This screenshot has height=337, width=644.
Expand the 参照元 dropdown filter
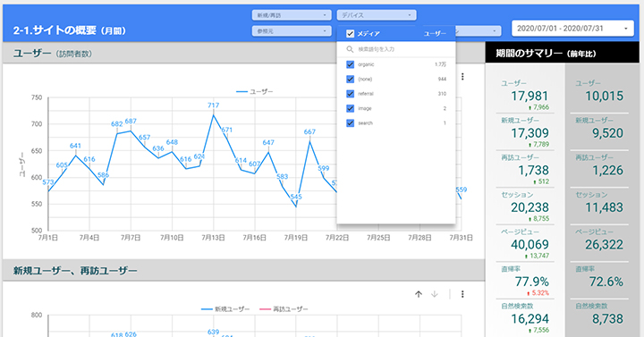tap(292, 30)
